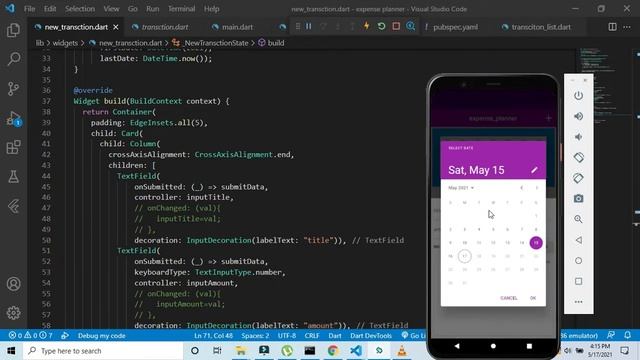Open the Go menu
The width and height of the screenshot is (640, 360).
point(133,9)
